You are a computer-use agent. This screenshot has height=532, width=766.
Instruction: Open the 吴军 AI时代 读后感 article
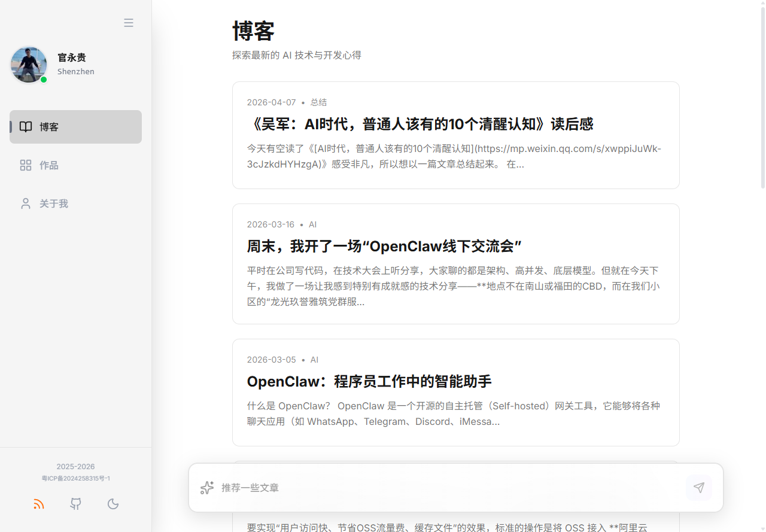(x=420, y=124)
